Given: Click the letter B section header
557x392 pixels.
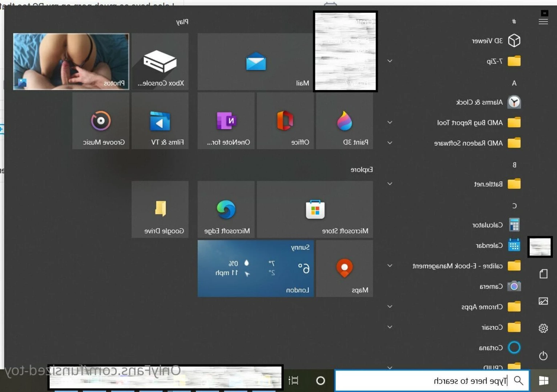Looking at the screenshot, I should pyautogui.click(x=514, y=165).
